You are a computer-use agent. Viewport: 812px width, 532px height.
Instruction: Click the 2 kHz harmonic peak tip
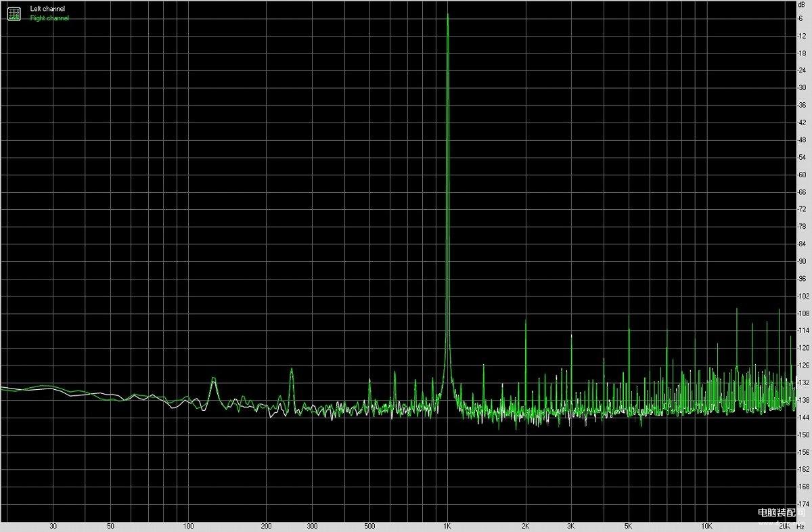coord(526,320)
